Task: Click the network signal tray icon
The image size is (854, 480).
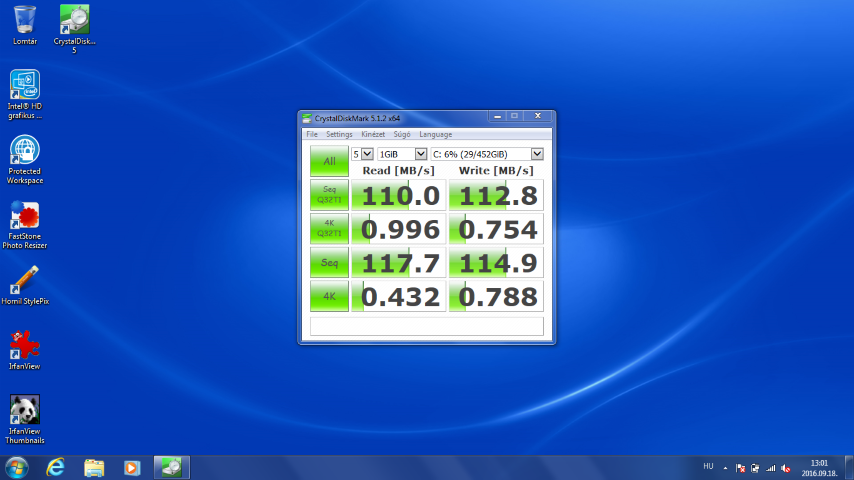Action: point(771,468)
